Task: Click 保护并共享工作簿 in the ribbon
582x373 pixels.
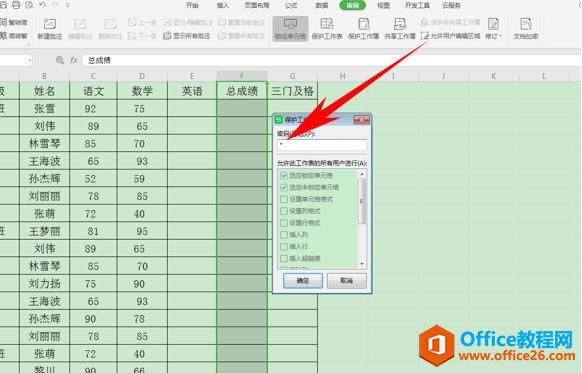Action: tap(450, 22)
